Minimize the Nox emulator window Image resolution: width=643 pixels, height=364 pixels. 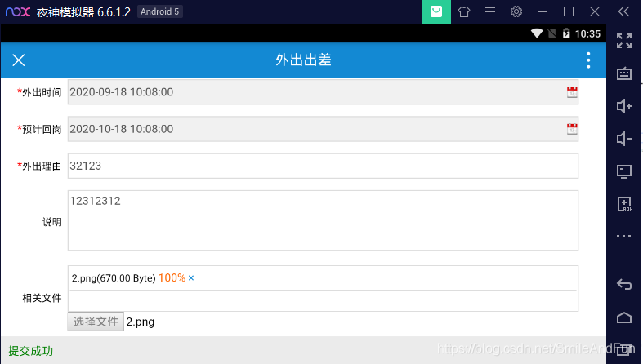point(543,12)
